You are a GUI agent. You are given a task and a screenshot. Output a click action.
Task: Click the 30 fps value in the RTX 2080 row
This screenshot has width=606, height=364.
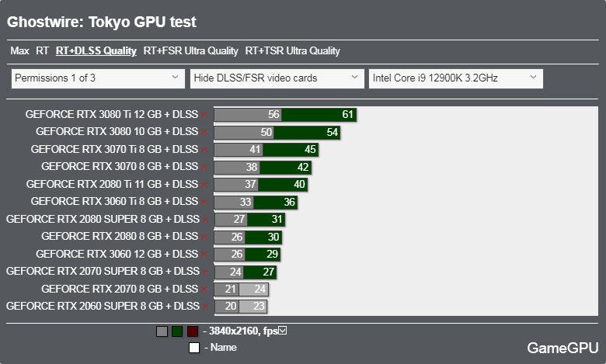click(x=273, y=237)
